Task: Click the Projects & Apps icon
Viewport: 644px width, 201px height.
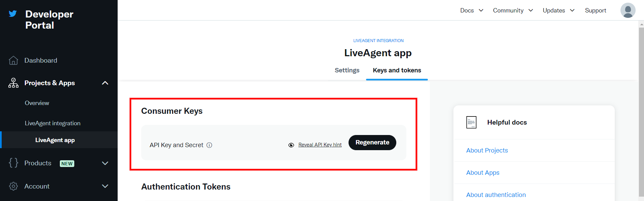Action: (13, 83)
